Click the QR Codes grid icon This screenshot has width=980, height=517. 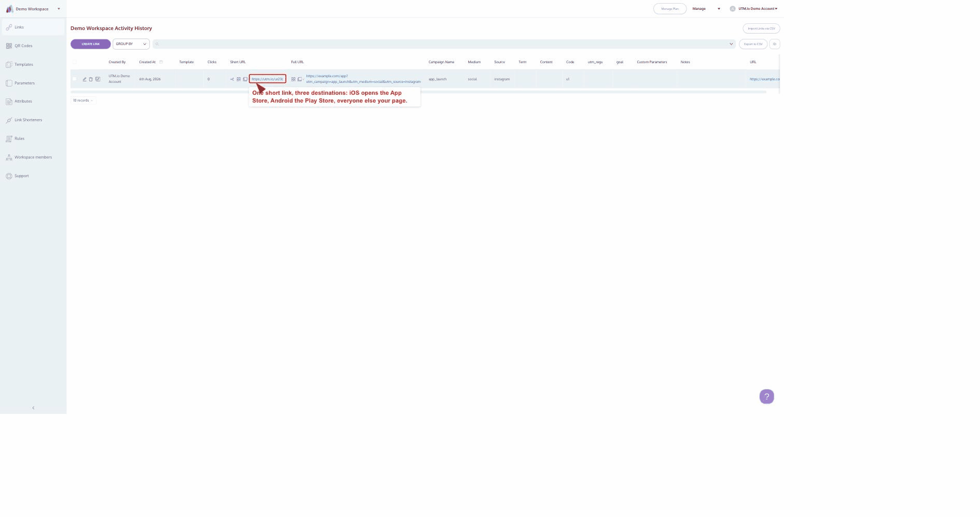[x=9, y=46]
